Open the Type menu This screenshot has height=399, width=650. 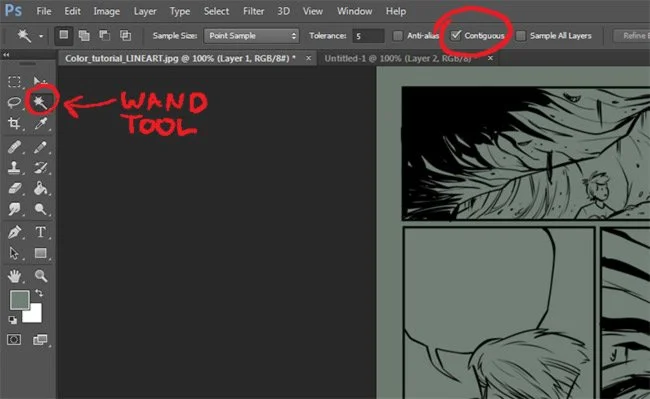180,11
